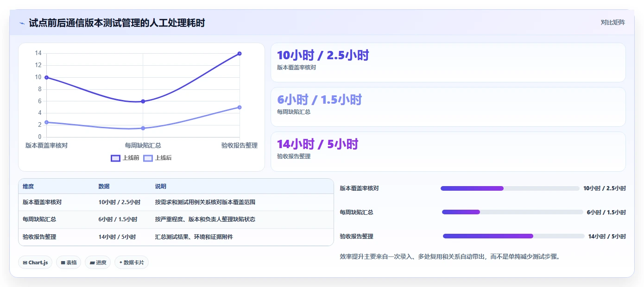
Task: Open the 6小时 / 1.5小时 data card
Action: tap(448, 107)
